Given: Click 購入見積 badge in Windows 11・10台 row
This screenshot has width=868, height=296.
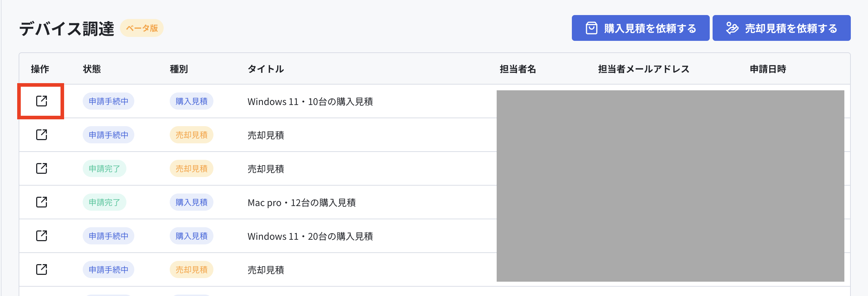Looking at the screenshot, I should pyautogui.click(x=192, y=101).
